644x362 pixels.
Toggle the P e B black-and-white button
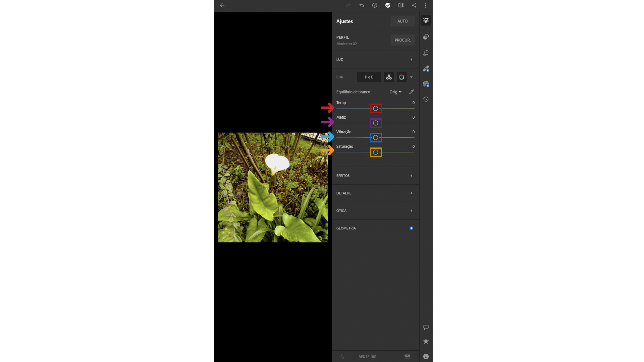coord(369,77)
